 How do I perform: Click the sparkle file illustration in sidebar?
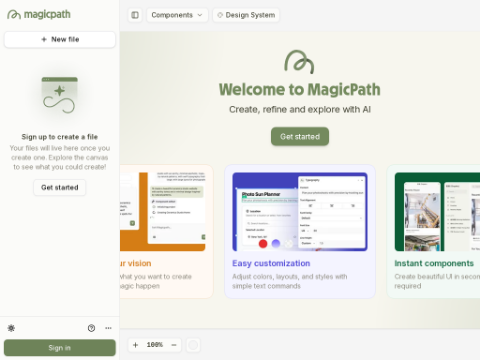60,96
